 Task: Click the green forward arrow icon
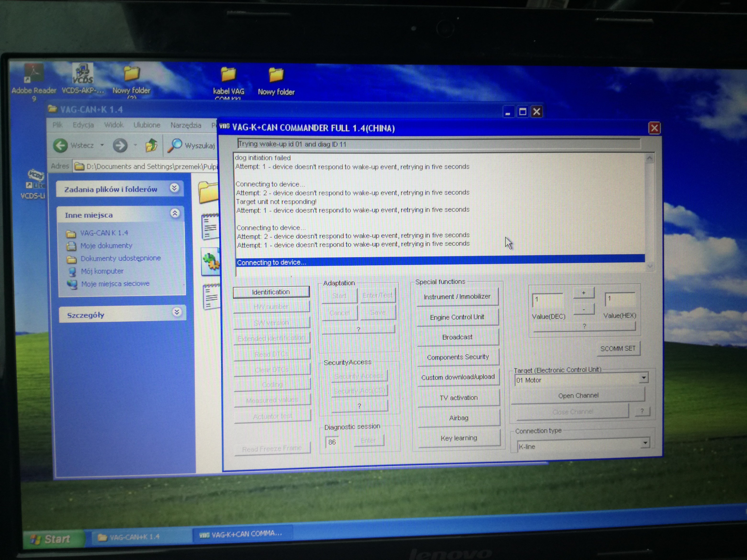[120, 146]
